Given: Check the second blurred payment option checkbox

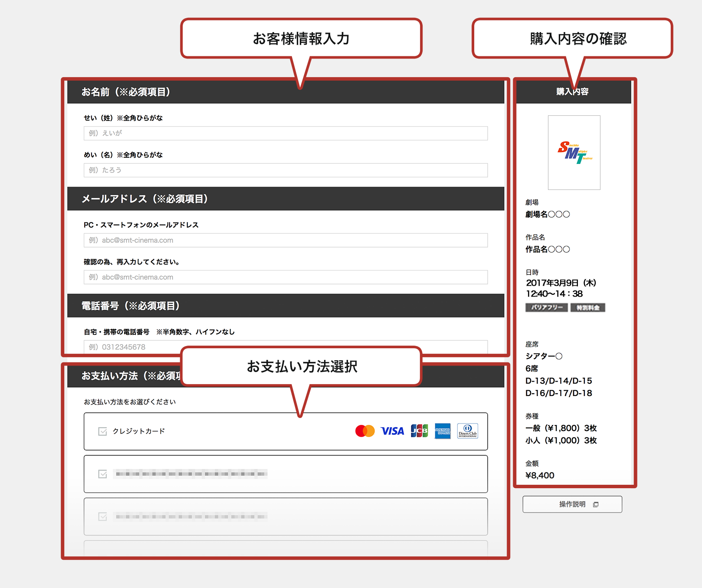Looking at the screenshot, I should (103, 474).
